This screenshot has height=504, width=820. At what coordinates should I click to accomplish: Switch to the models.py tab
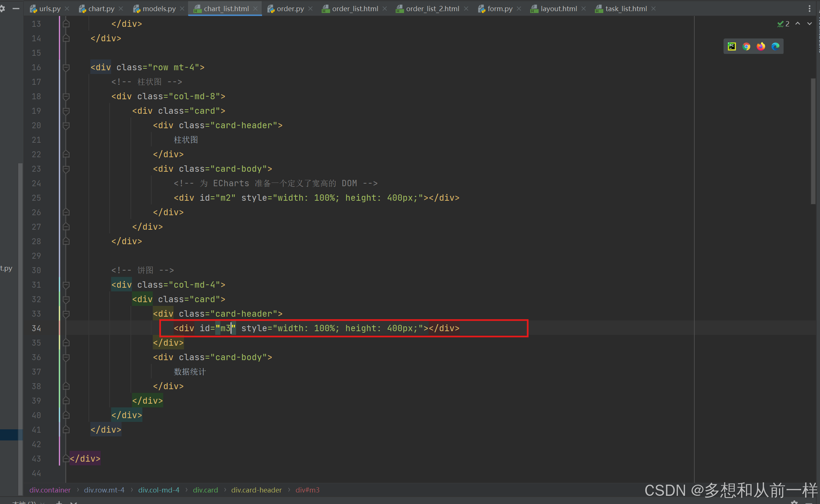(159, 9)
